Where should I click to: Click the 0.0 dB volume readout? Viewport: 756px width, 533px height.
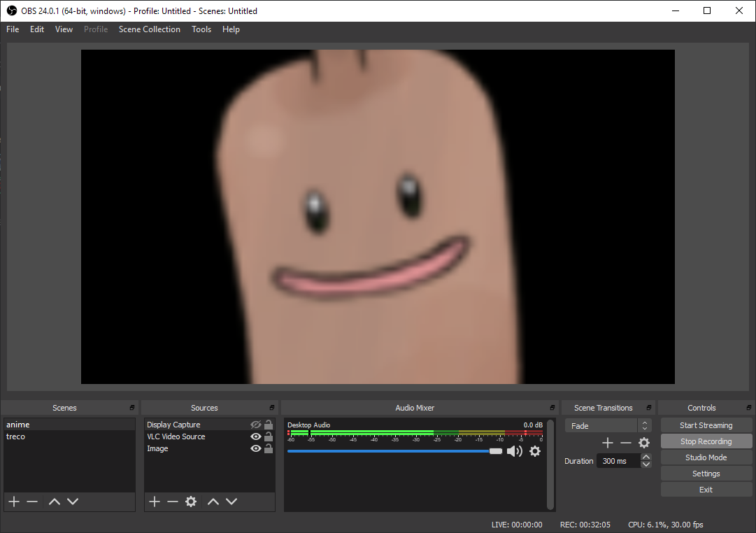tap(533, 425)
